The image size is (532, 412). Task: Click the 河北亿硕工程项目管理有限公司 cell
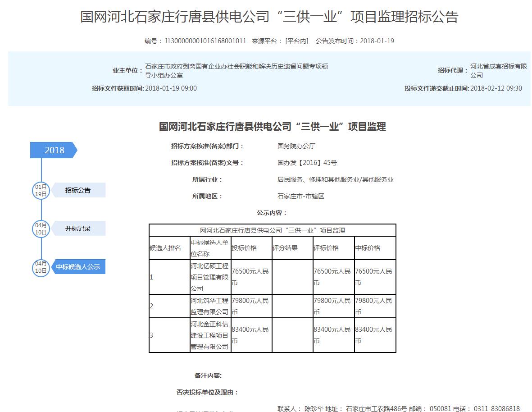tap(210, 277)
